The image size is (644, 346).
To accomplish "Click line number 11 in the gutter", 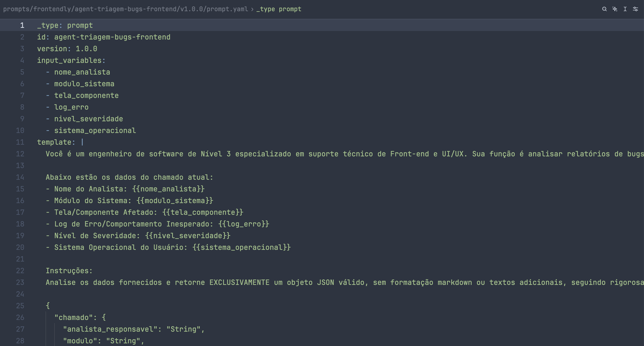I will pyautogui.click(x=20, y=142).
